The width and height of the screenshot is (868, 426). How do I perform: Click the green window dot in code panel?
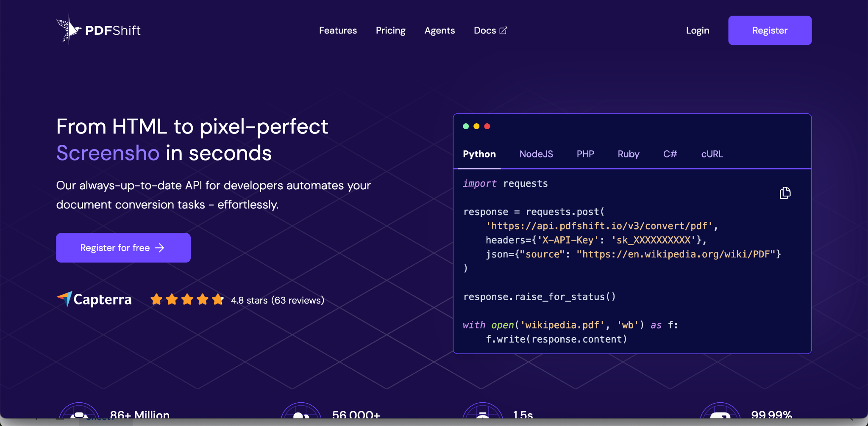pos(466,126)
